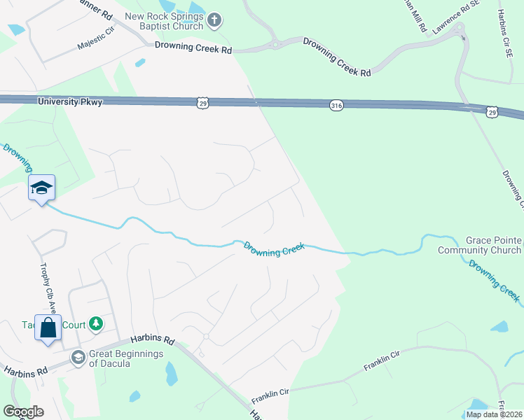Select the New Rock Springs Baptist Church text
This screenshot has height=420, width=524.
(164, 21)
